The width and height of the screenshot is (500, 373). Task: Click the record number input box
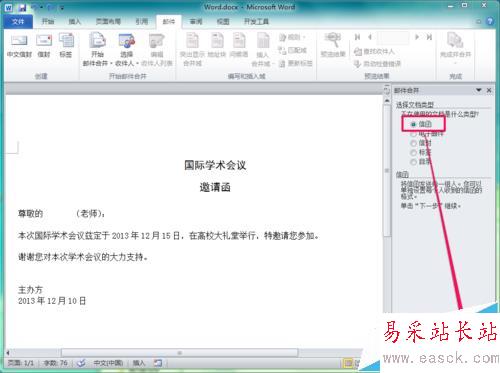click(x=393, y=38)
